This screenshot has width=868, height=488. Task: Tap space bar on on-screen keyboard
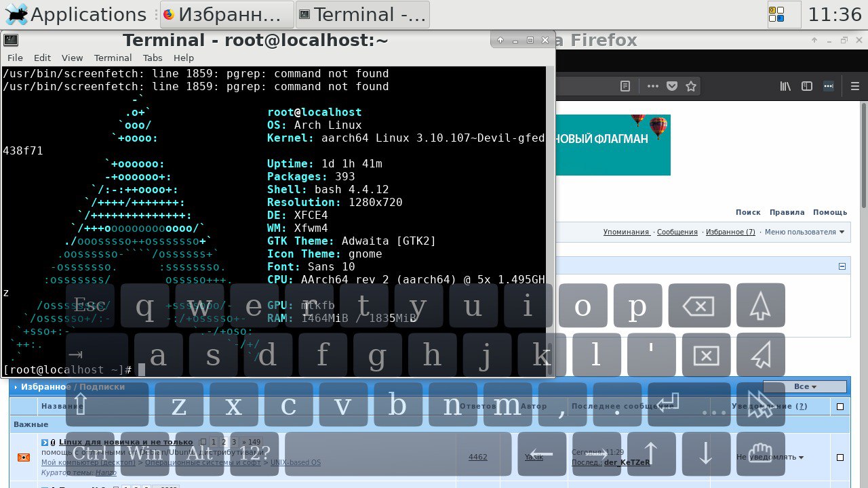click(x=398, y=454)
